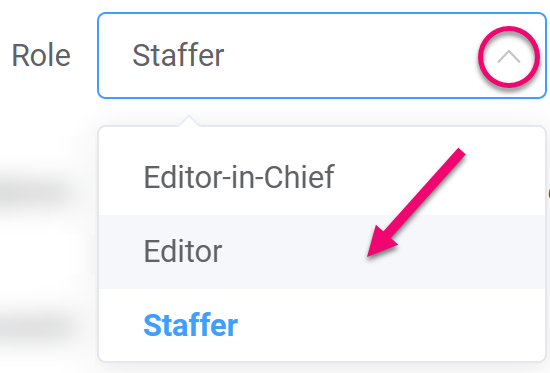Image resolution: width=550 pixels, height=373 pixels.
Task: Assign the Editor-in-Chief role
Action: (322, 178)
